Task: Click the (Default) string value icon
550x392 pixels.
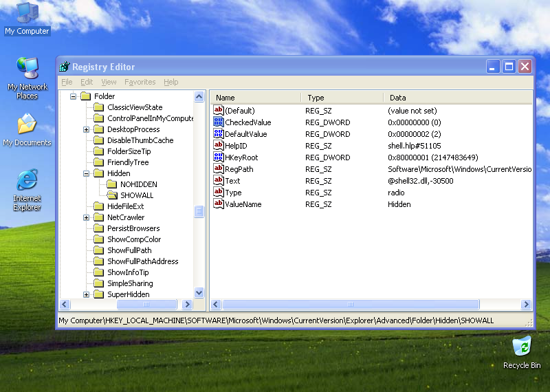Action: [x=218, y=110]
